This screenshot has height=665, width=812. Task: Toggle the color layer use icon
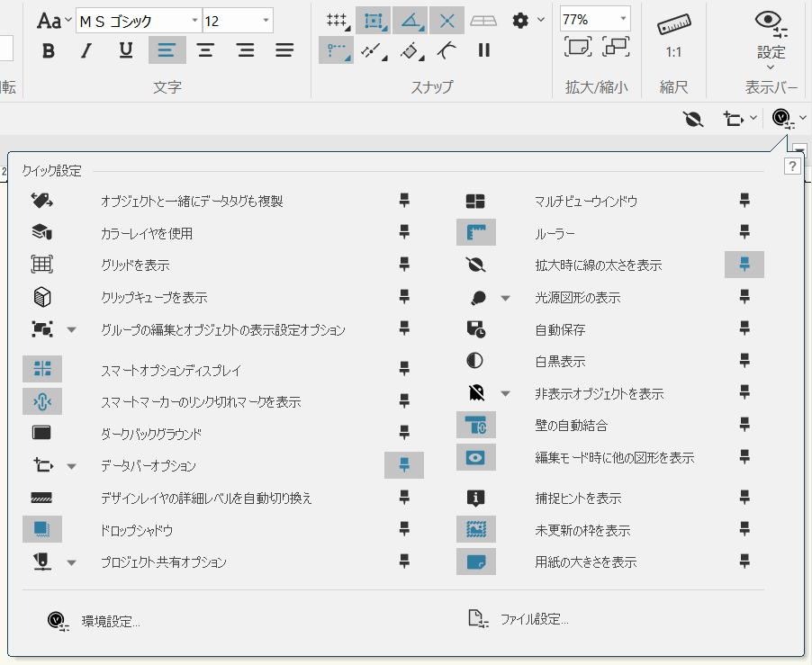pyautogui.click(x=42, y=232)
